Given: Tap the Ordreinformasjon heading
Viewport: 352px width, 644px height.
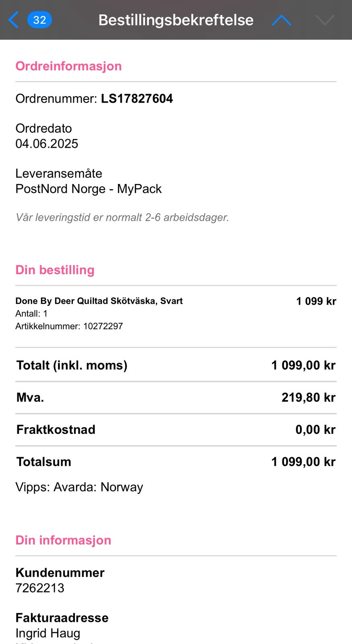Looking at the screenshot, I should [x=68, y=66].
